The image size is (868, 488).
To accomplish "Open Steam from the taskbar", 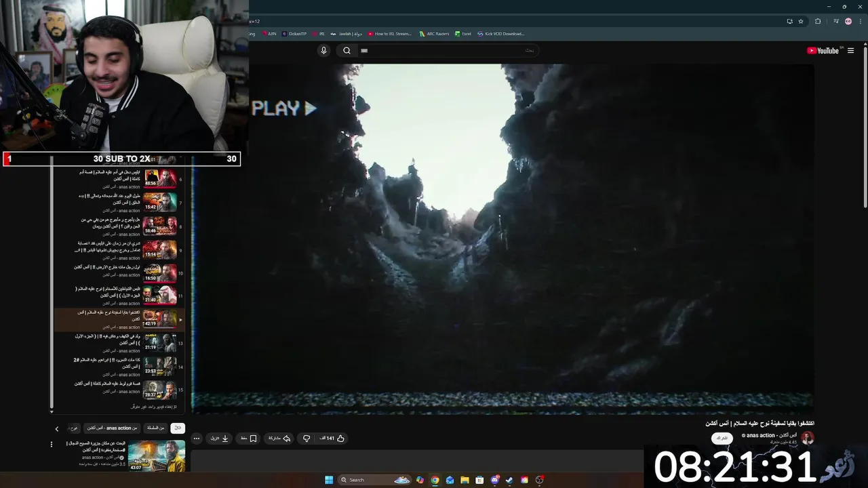I will (509, 480).
